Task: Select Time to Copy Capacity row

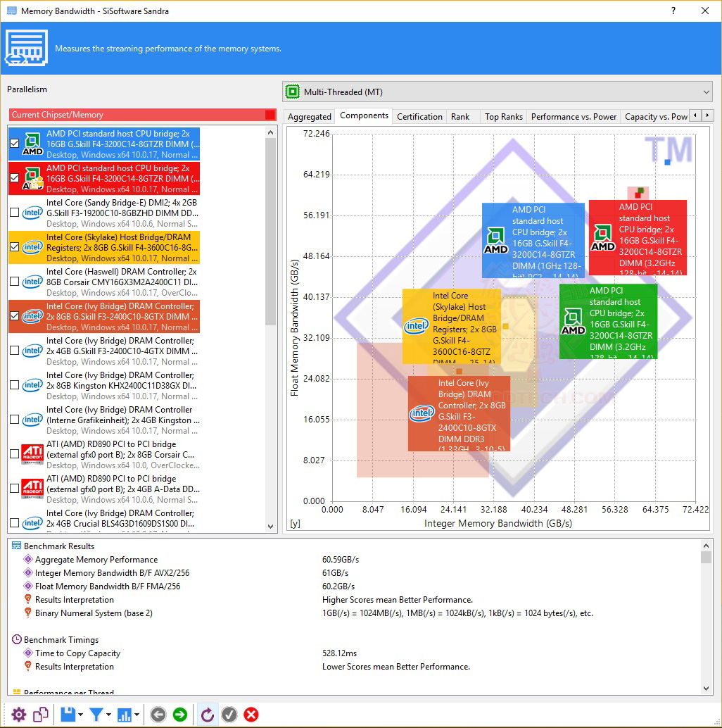Action: [x=355, y=653]
